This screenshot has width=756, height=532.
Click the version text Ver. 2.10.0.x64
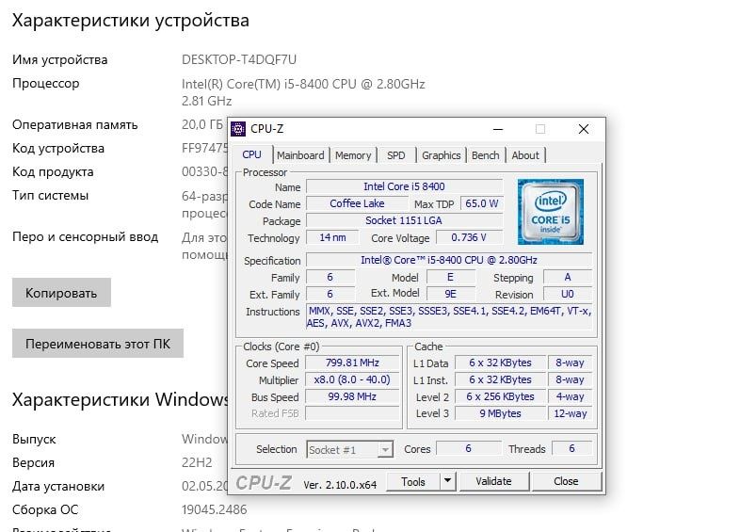coord(340,485)
